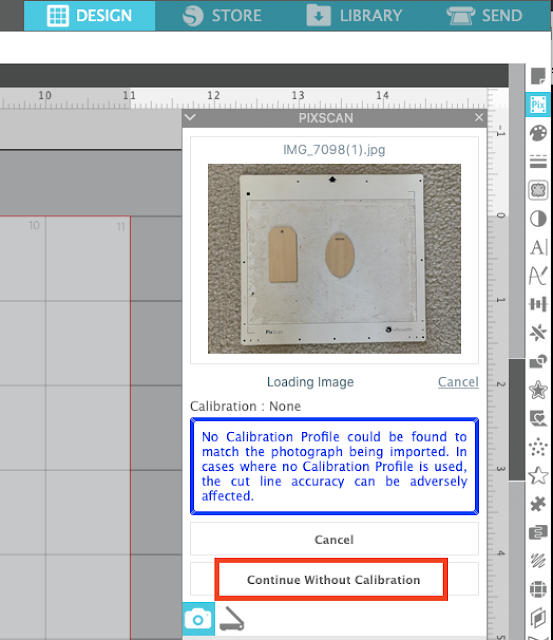Screen dimensions: 553x640
Task: Click the IMG_7098(1).jpg mat photo thumbnail
Action: [334, 259]
